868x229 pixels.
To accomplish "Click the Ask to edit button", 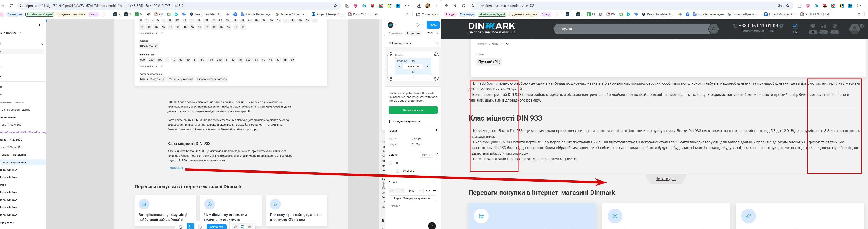I will [217, 227].
